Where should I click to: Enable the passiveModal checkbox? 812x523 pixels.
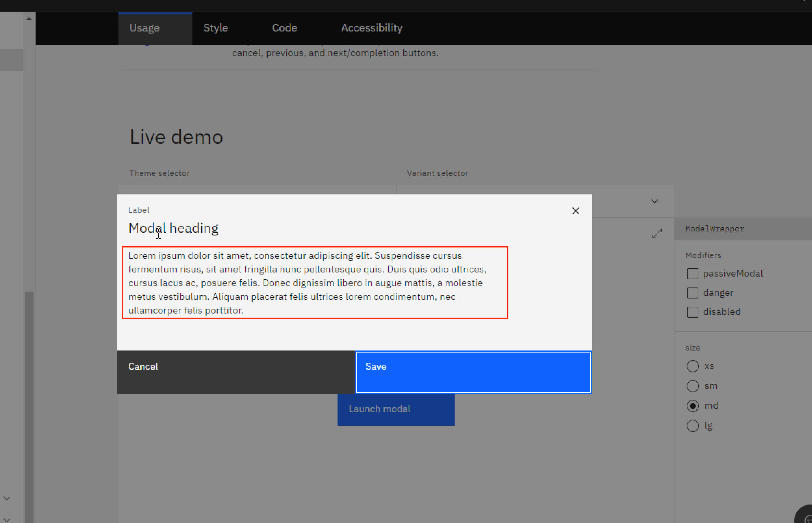693,273
